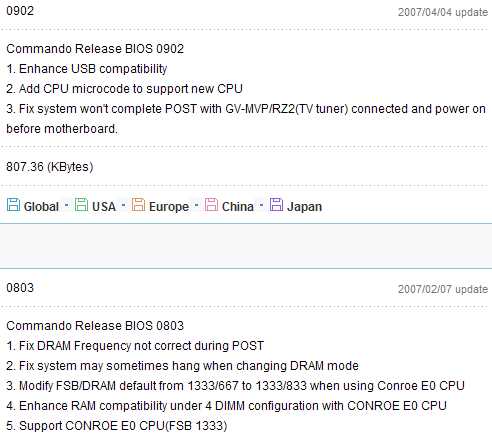Download BIOS 0902 from the Global link
Screen dimensions: 492x436
(41, 207)
